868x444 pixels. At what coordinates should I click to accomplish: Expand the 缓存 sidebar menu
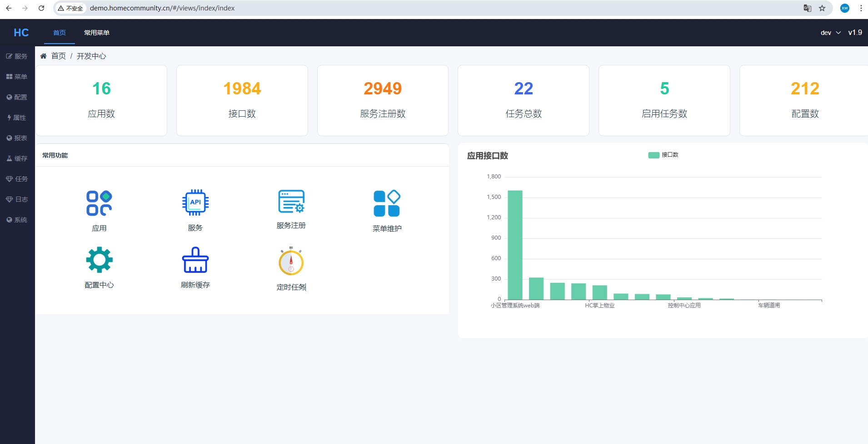point(17,158)
